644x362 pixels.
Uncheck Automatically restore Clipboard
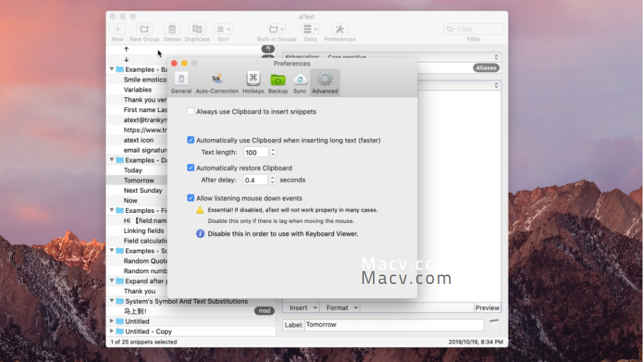(x=191, y=168)
